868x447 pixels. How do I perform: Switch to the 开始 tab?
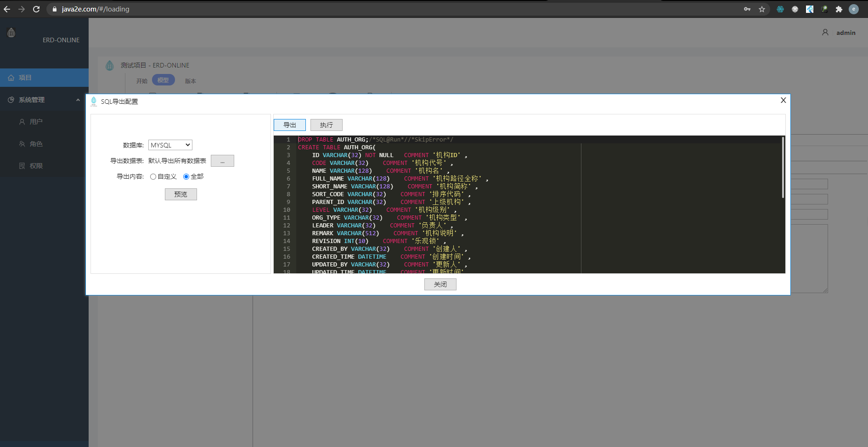tap(142, 81)
